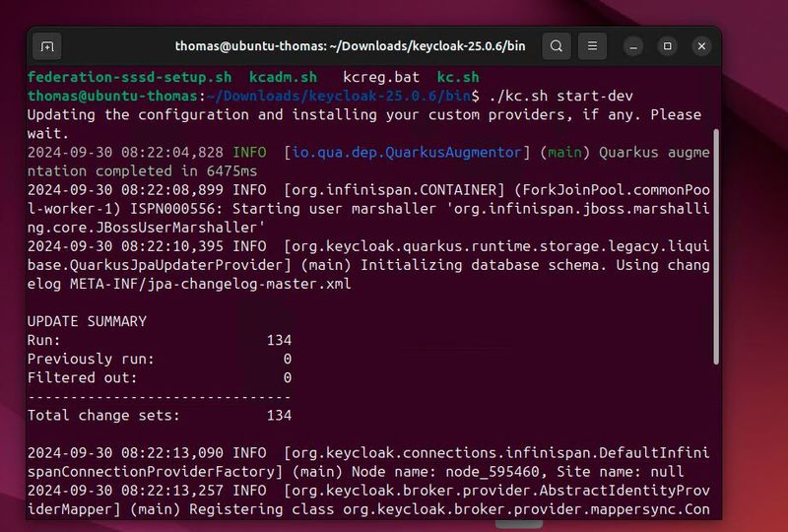The height and width of the screenshot is (532, 788).
Task: Click the jpa-changelog-master.xml text
Action: [x=249, y=284]
